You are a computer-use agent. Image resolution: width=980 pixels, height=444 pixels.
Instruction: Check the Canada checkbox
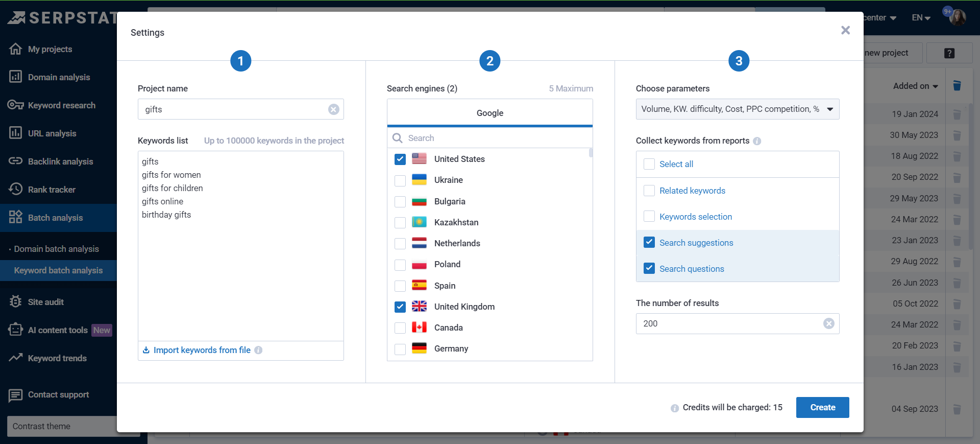[x=400, y=328]
